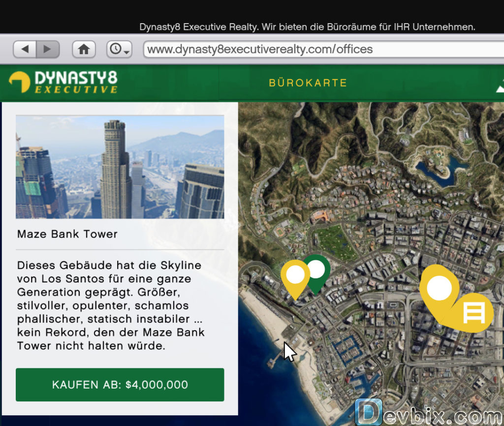The image size is (504, 426).
Task: Go forward with the browser forward arrow
Action: (48, 49)
